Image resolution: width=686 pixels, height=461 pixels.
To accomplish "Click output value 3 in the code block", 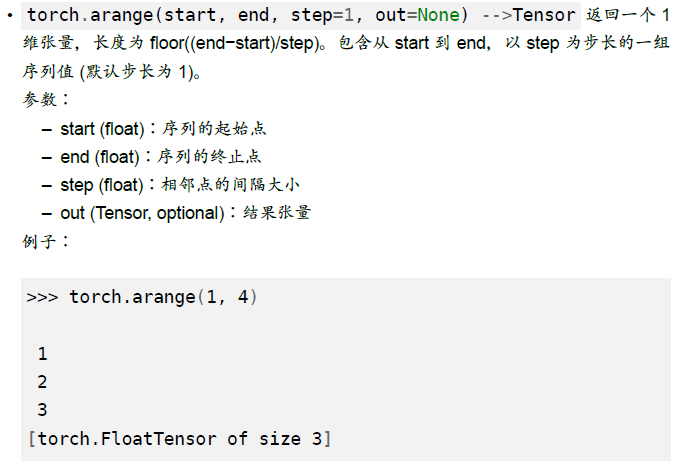I will (x=42, y=410).
